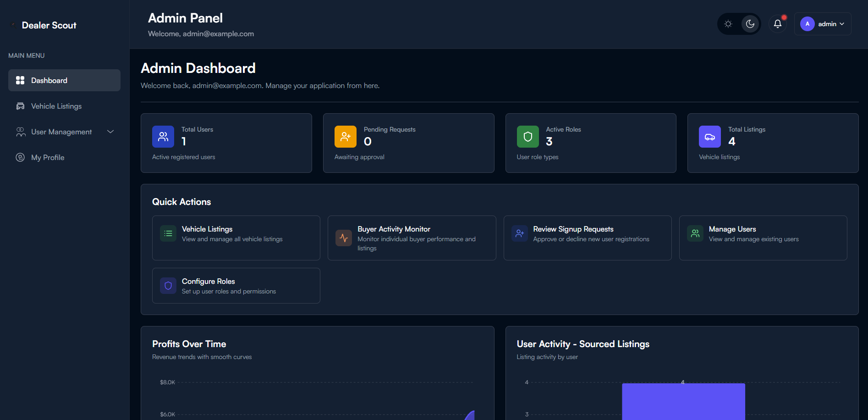
Task: Click the Total Users icon on stats card
Action: tap(163, 136)
